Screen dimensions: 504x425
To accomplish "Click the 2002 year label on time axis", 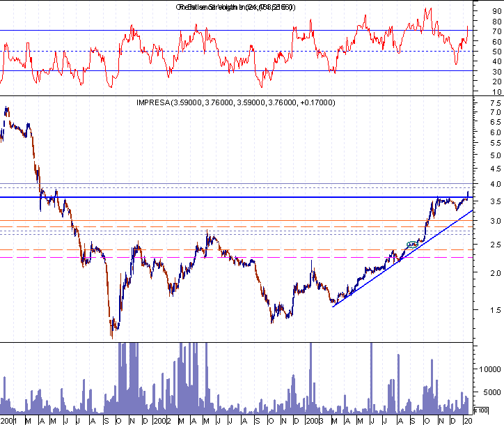I will 162,421.
